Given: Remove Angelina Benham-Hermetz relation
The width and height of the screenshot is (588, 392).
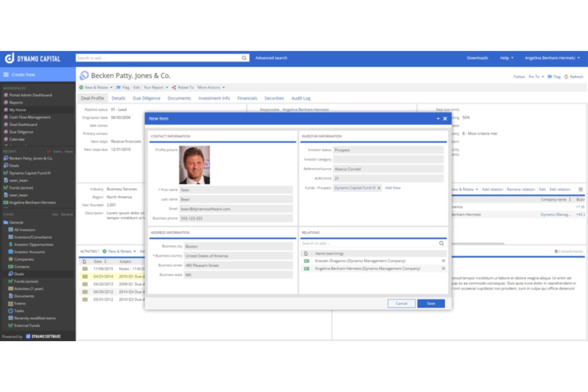Looking at the screenshot, I should pyautogui.click(x=443, y=268).
